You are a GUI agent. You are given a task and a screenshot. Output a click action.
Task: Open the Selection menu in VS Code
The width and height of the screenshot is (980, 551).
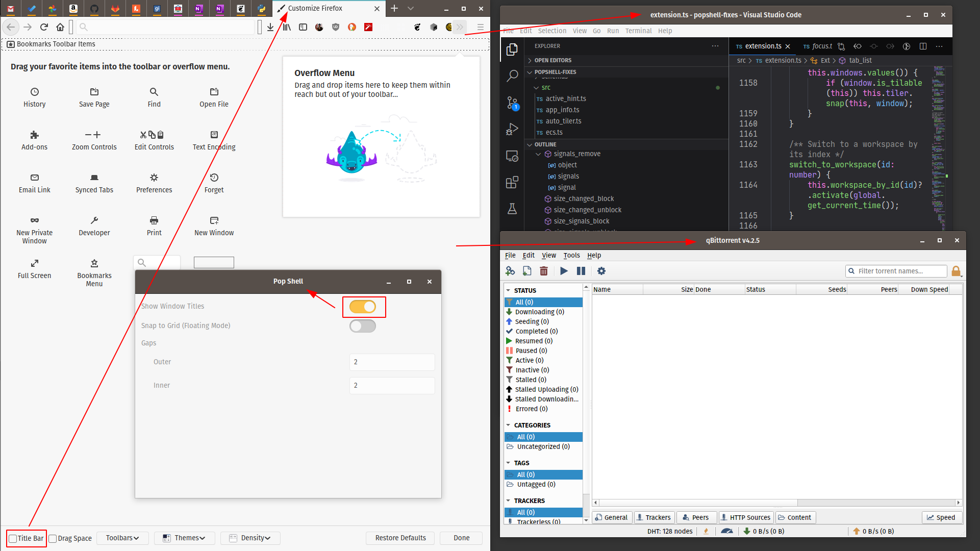coord(552,31)
